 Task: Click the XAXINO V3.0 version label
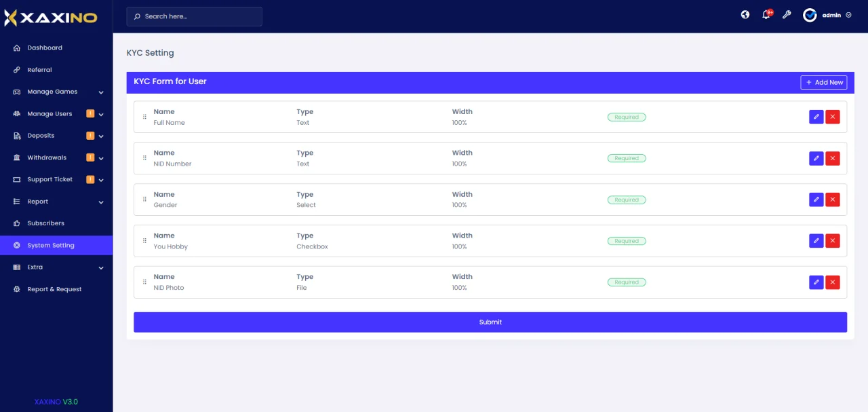[56, 402]
